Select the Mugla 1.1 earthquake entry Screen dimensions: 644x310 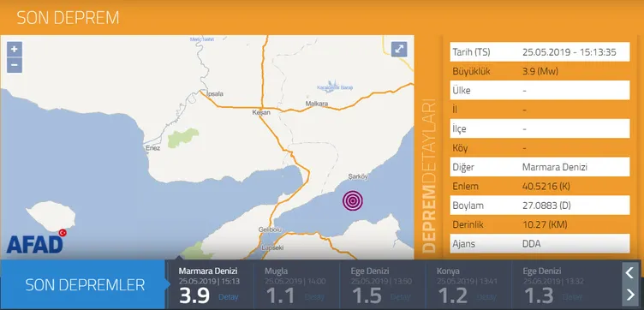[x=296, y=285]
